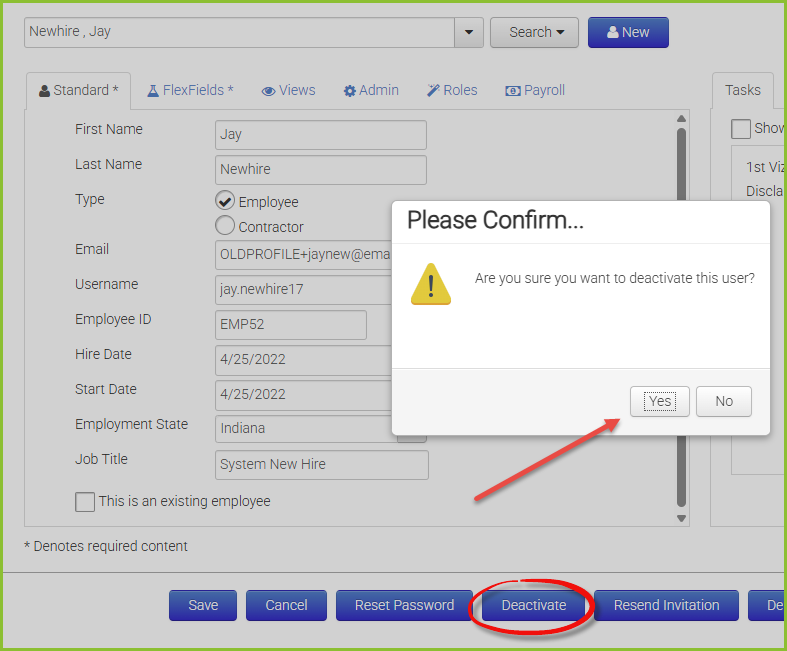
Task: Click the warning triangle icon in dialog
Action: [x=431, y=284]
